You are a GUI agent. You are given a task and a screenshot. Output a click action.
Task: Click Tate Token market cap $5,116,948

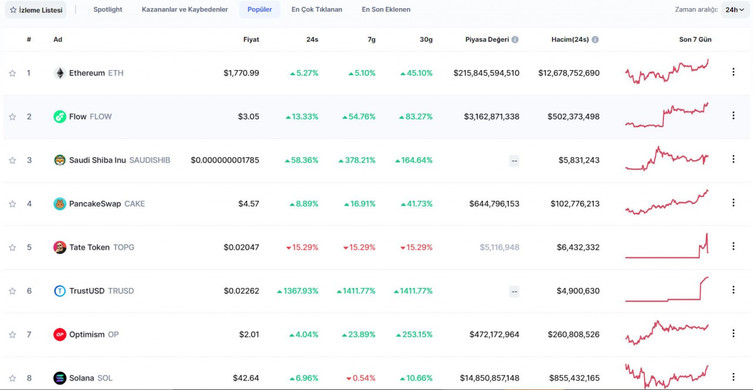point(499,247)
